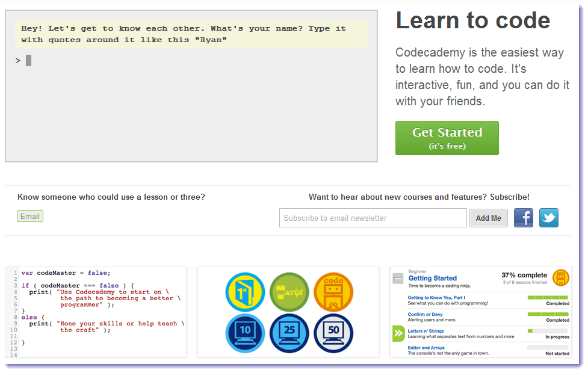Click the code sample thumbnail with codeMaster
The width and height of the screenshot is (588, 373).
click(x=96, y=312)
